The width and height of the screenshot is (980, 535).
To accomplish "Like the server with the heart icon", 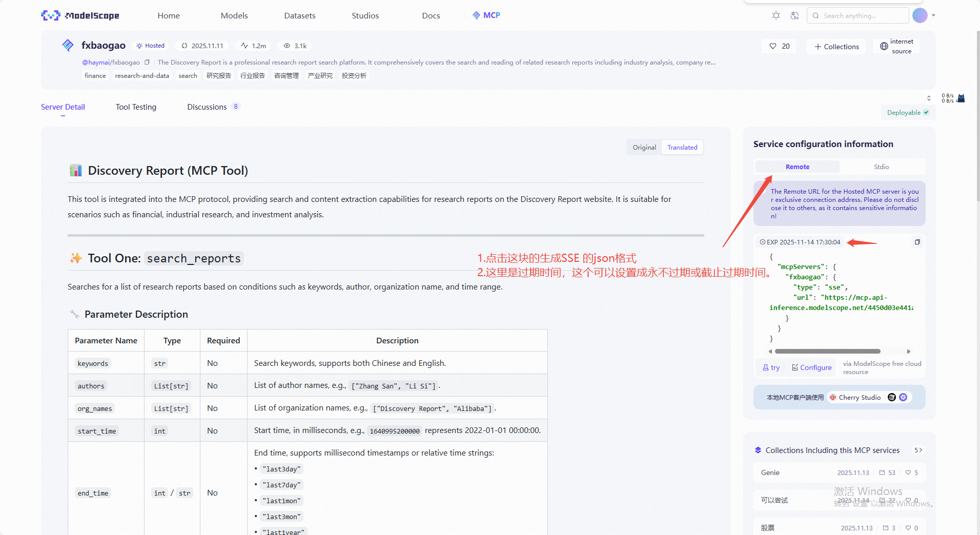I will pyautogui.click(x=773, y=46).
